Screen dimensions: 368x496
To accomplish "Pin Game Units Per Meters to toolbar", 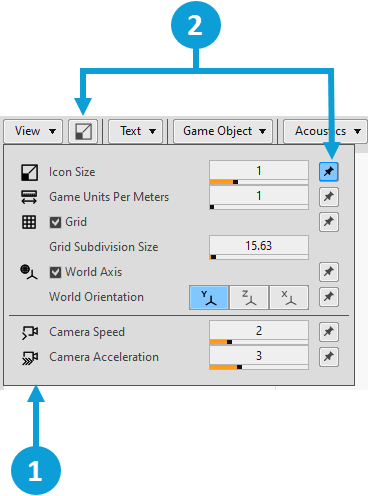I will click(x=329, y=197).
